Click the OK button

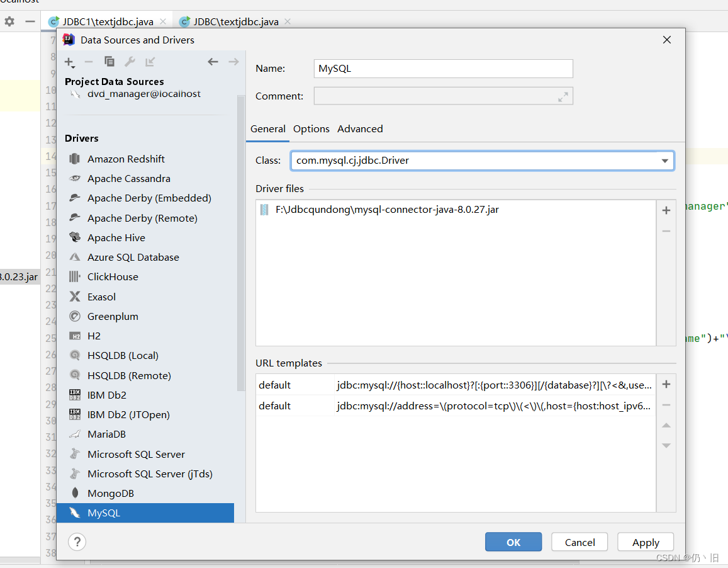[513, 542]
